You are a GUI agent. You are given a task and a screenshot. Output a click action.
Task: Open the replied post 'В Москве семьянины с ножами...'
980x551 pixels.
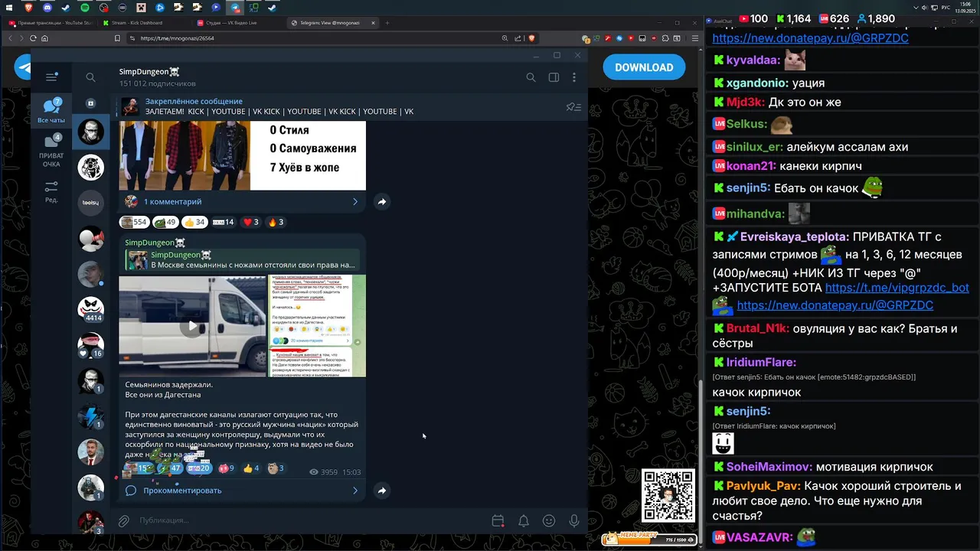[243, 260]
